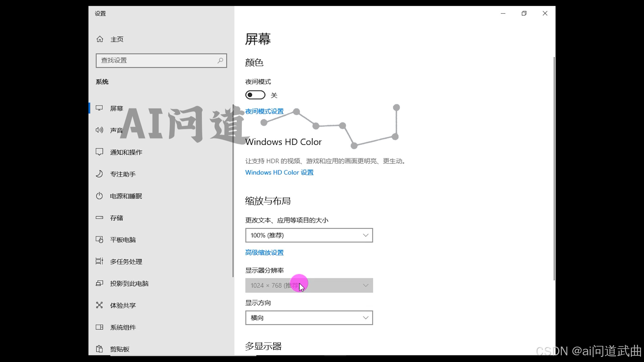Open the 100% (推荐) scaling dropdown
The height and width of the screenshot is (362, 644).
point(309,235)
